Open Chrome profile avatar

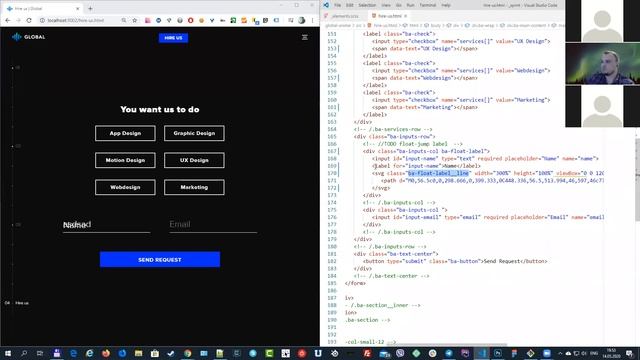[302, 20]
